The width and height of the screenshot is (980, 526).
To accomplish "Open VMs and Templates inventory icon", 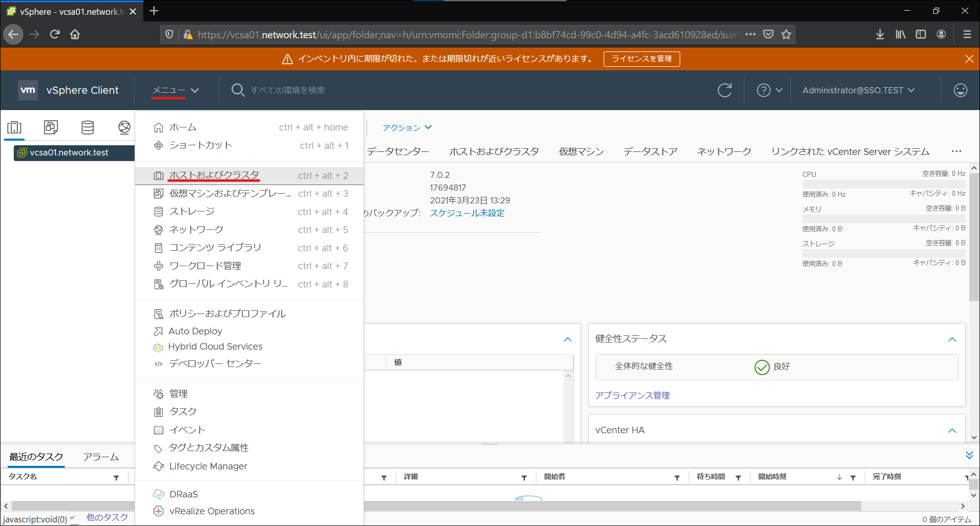I will [51, 127].
